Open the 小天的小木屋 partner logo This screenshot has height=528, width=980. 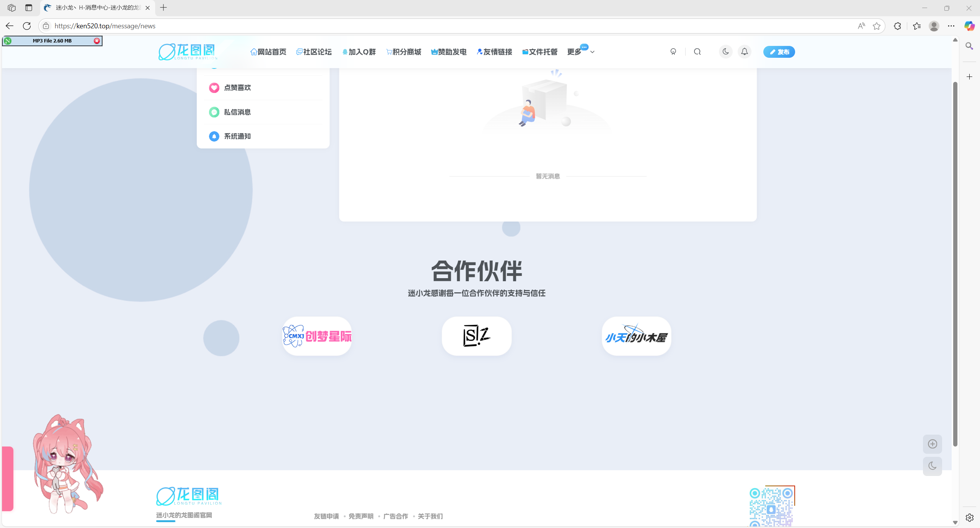coord(636,336)
